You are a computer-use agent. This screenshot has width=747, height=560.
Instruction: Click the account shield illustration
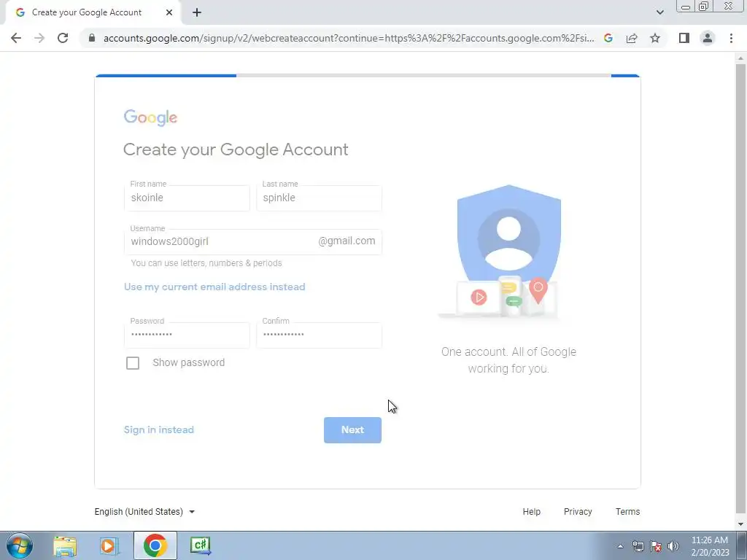click(x=508, y=252)
